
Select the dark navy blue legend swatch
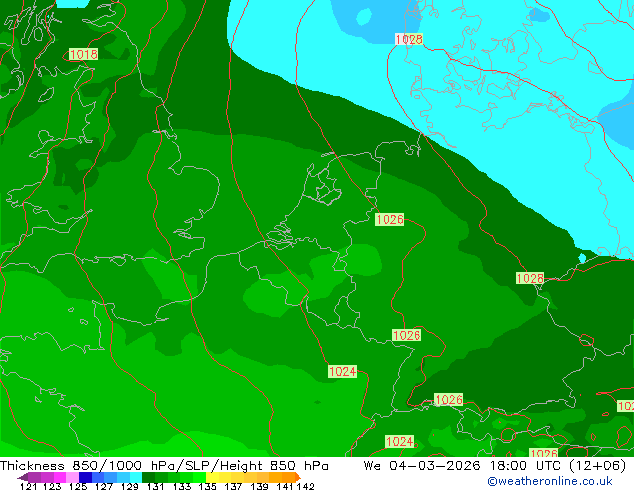coord(85,477)
